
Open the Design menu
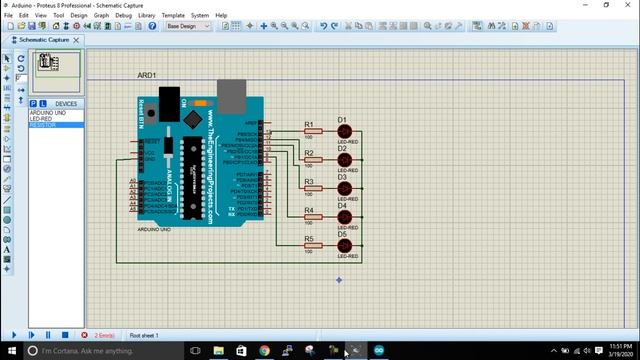78,15
